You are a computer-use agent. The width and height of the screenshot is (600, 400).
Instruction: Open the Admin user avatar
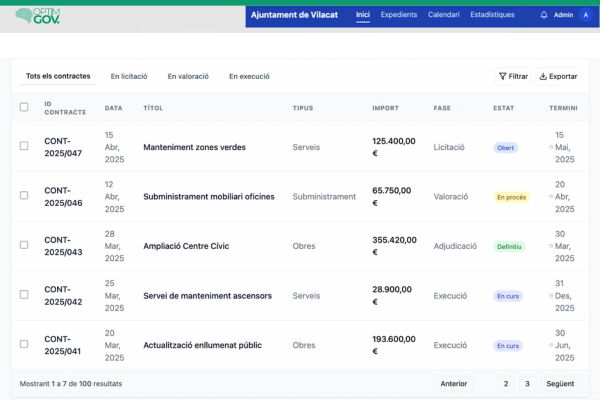(585, 15)
